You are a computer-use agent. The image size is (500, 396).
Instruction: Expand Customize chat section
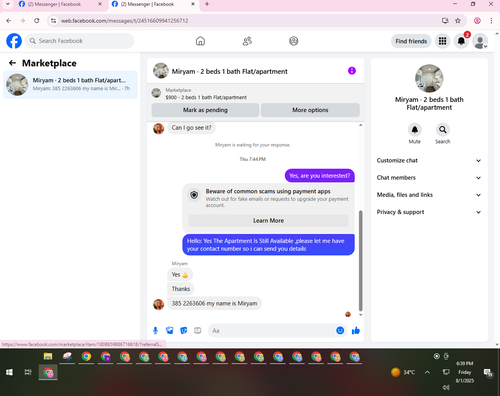coord(429,161)
